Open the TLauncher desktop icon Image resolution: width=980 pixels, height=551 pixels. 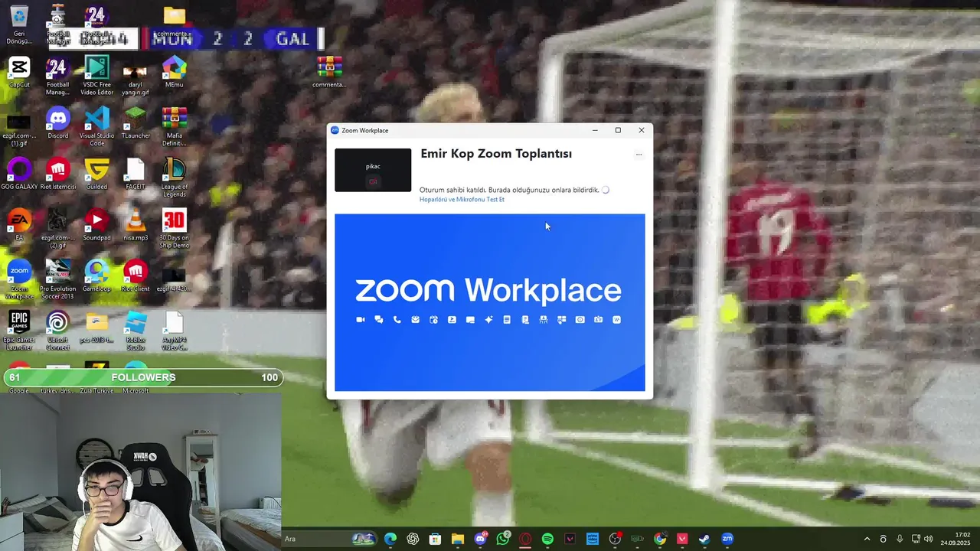click(136, 123)
